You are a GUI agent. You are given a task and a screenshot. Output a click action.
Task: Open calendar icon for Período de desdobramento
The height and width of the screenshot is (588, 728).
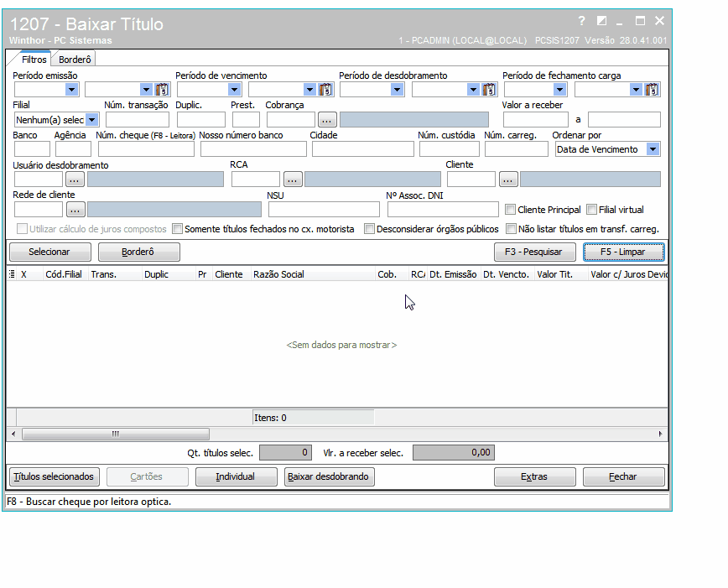(x=489, y=89)
